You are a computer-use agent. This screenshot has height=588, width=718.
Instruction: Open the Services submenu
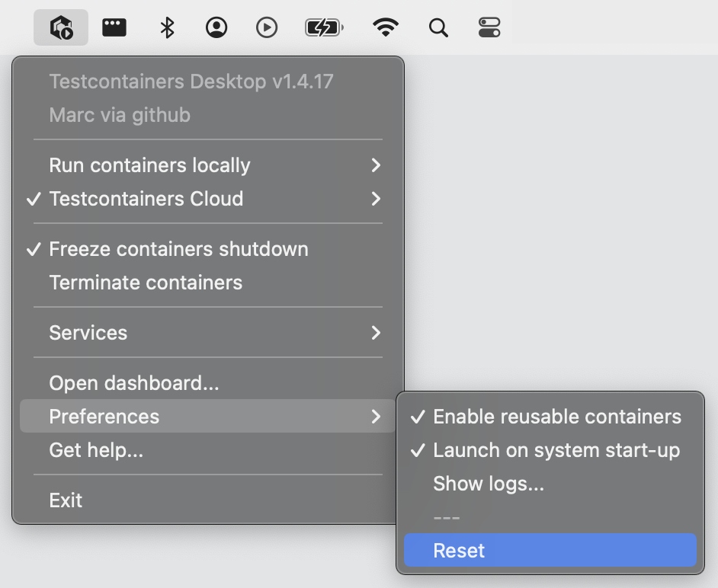tap(88, 333)
